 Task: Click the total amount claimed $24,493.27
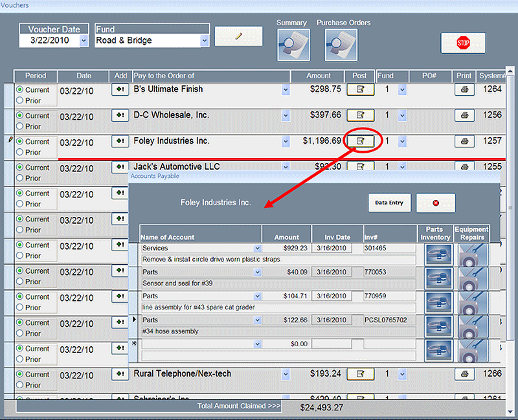pos(321,408)
